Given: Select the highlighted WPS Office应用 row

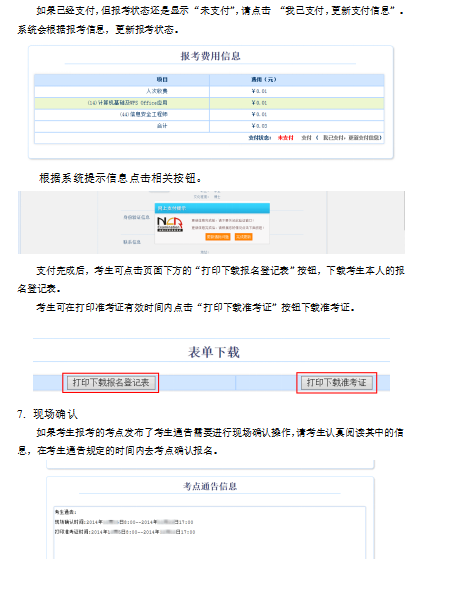Looking at the screenshot, I should (x=209, y=103).
